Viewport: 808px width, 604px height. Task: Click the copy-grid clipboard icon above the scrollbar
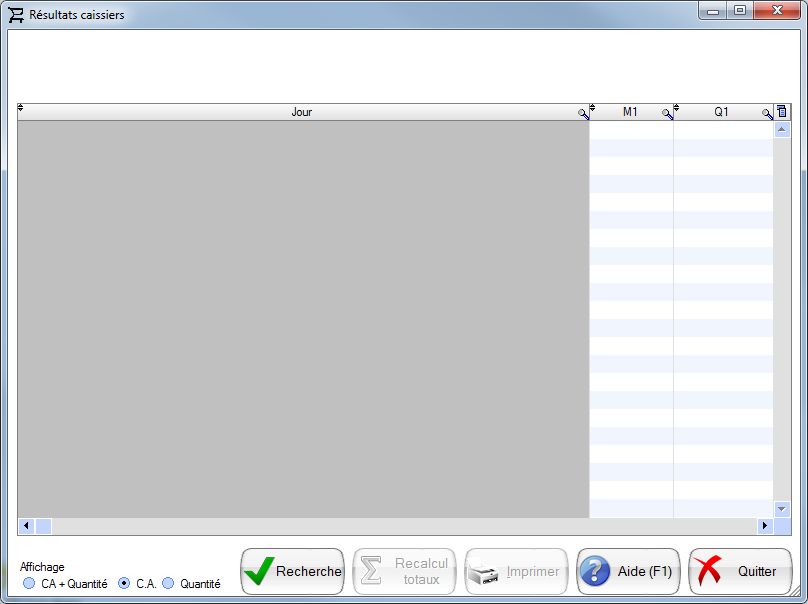click(x=782, y=111)
